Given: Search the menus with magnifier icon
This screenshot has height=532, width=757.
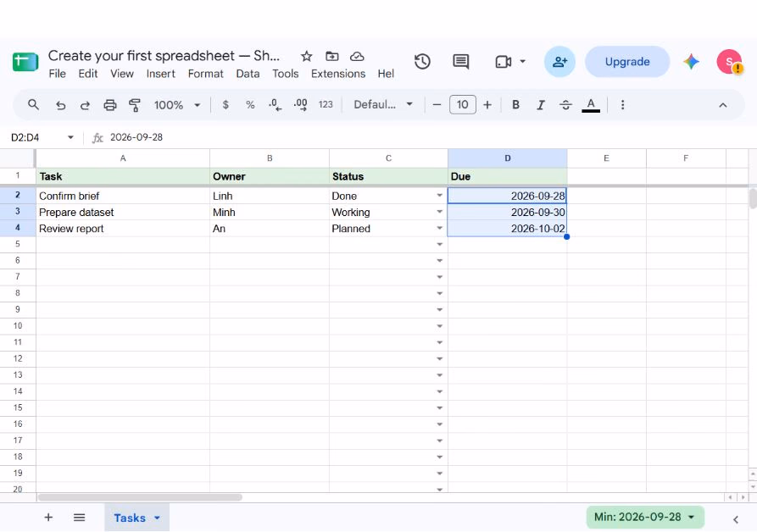Looking at the screenshot, I should (x=33, y=105).
